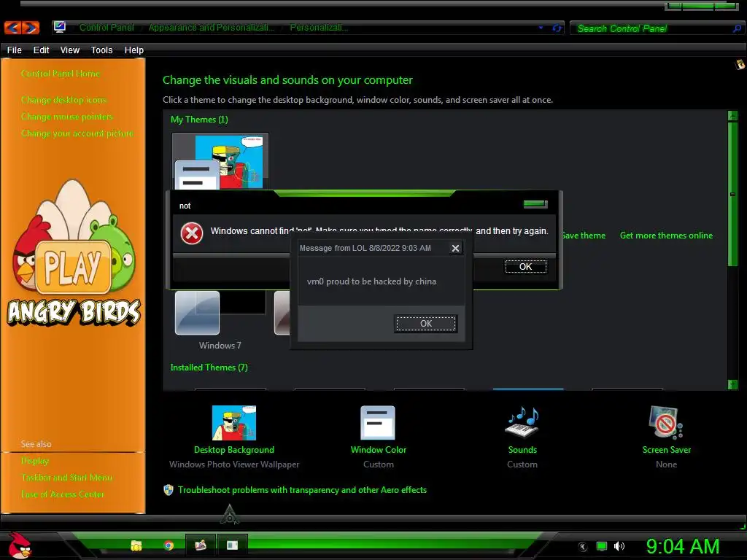Image resolution: width=747 pixels, height=560 pixels.
Task: Open Taskbar and Start Menu link
Action: pos(66,477)
